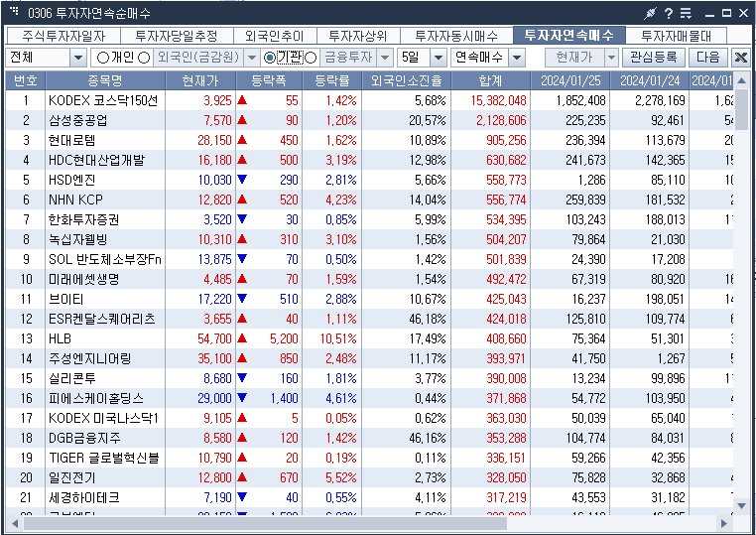Image resolution: width=756 pixels, height=535 pixels.
Task: Select 세경하이테크 stock row
Action: pos(369,497)
